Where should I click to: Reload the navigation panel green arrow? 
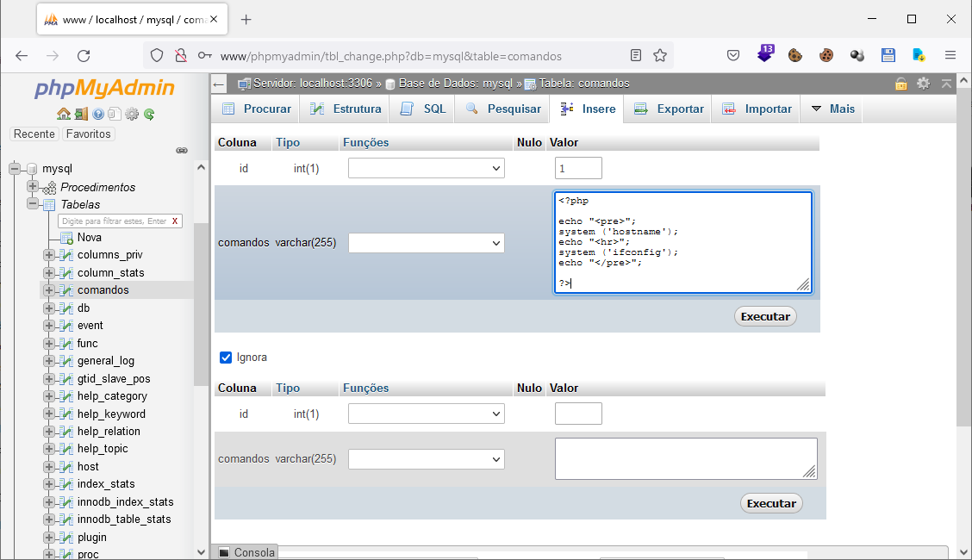[149, 114]
